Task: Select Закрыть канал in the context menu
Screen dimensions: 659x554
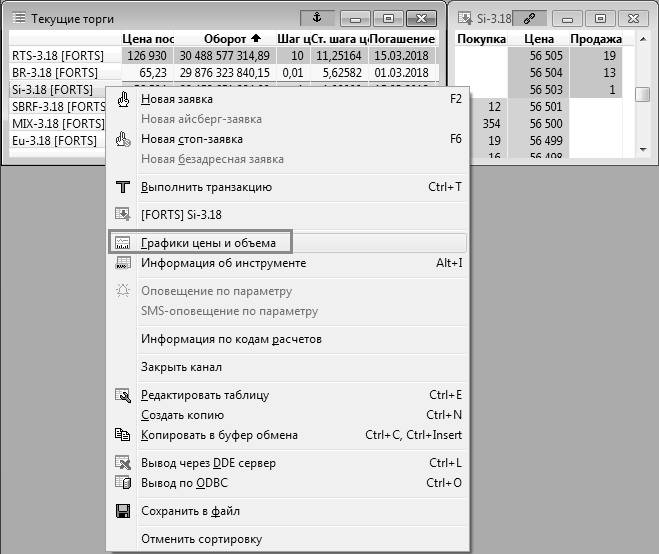Action: pos(181,367)
